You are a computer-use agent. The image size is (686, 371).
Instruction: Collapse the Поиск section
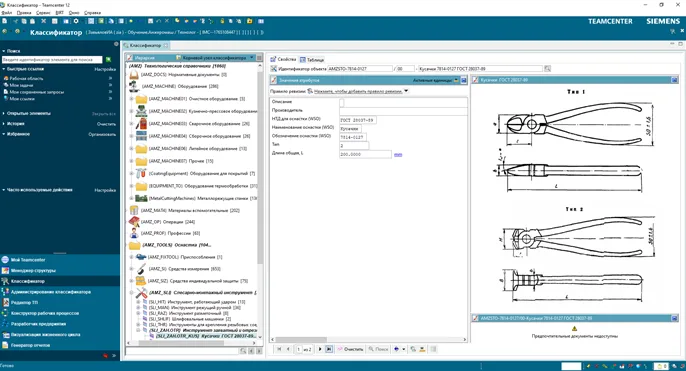coord(4,51)
